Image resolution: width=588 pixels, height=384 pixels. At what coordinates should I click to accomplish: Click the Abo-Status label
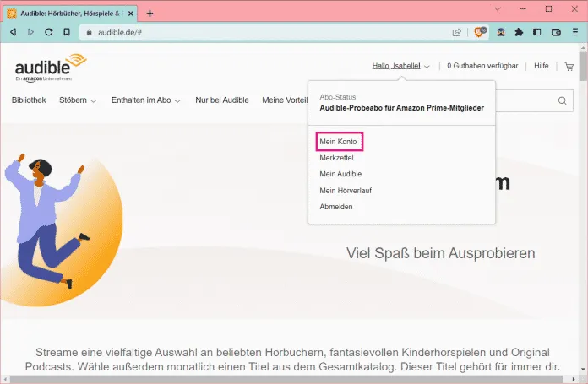click(x=337, y=97)
